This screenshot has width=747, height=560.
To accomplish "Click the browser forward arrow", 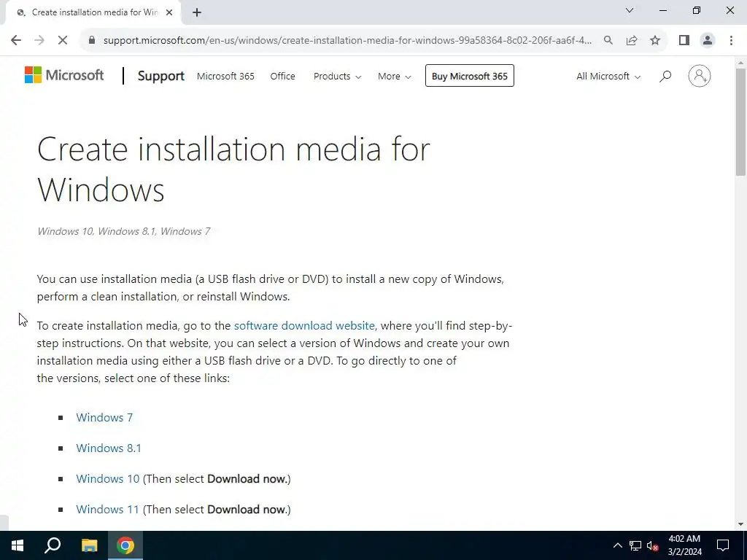I will point(39,41).
